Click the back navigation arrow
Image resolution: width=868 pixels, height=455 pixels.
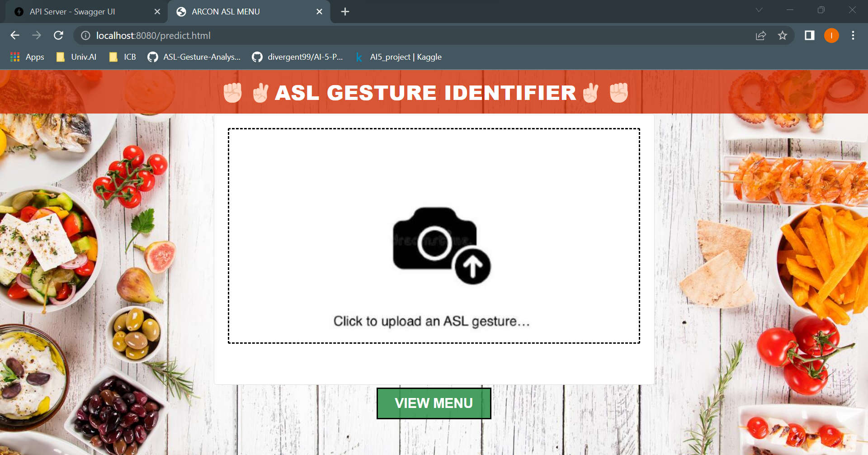[15, 35]
